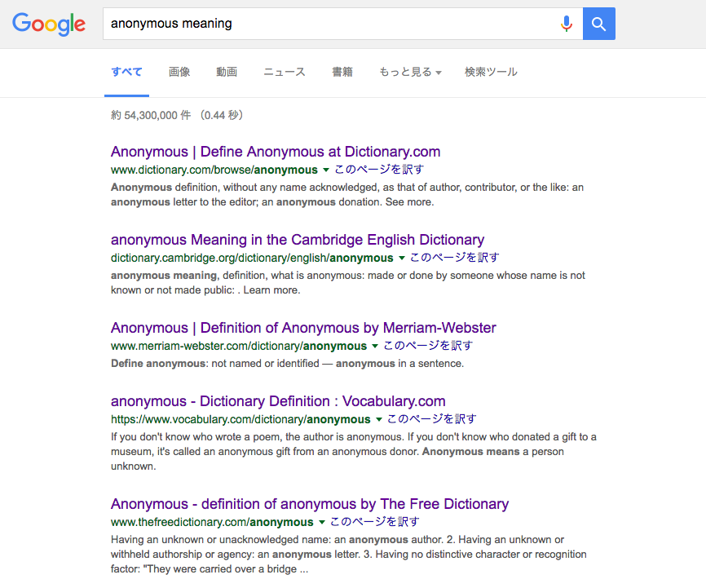
Task: Click snippet starting 'anonymous meaning, definition, what is'
Action: point(348,282)
